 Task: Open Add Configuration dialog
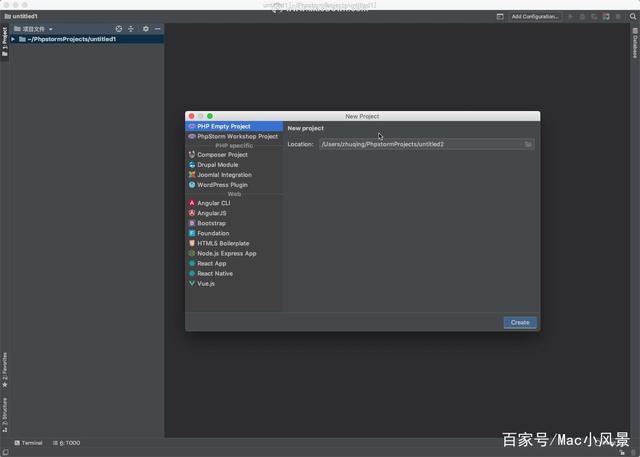point(535,16)
